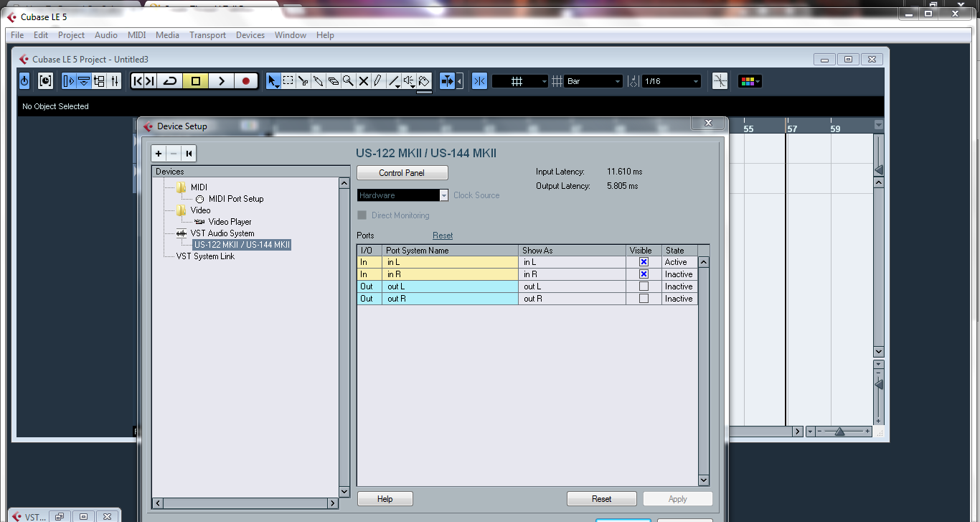Open the 1/16 quantize value dropdown
Screen dimensions: 980x522
tap(671, 82)
